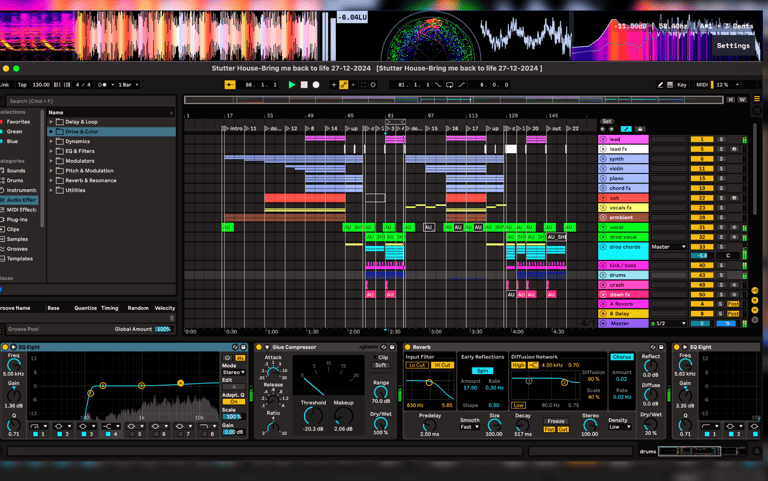This screenshot has width=768, height=481.
Task: Click the Arrangement Record button
Action: (316, 85)
